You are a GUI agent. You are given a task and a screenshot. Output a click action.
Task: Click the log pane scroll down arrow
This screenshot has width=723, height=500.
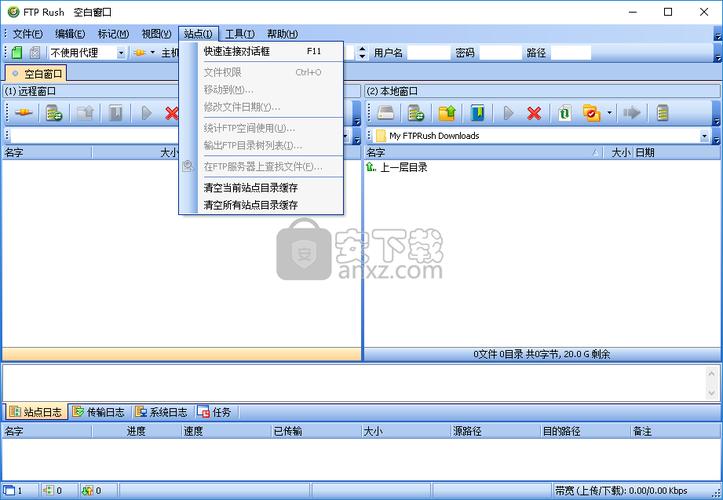pyautogui.click(x=711, y=393)
